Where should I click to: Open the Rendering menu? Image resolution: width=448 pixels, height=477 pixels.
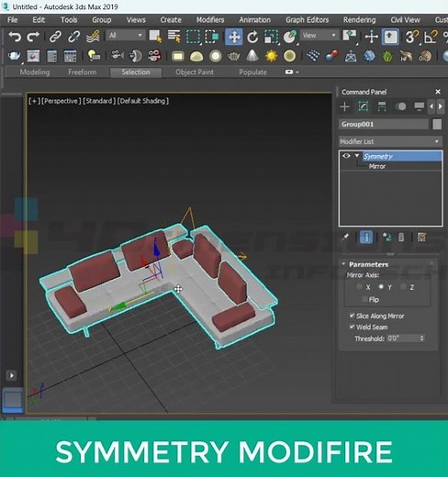[x=359, y=20]
